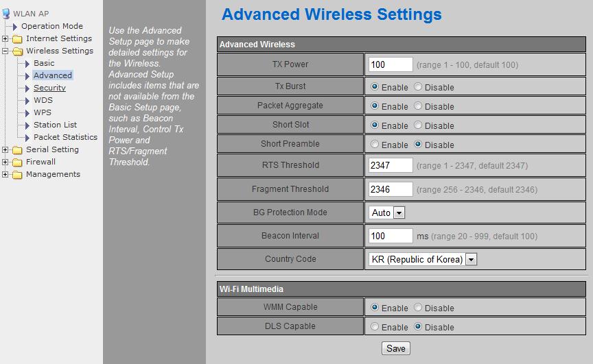The width and height of the screenshot is (593, 364).
Task: Open the Operation Mode page
Action: [x=51, y=26]
